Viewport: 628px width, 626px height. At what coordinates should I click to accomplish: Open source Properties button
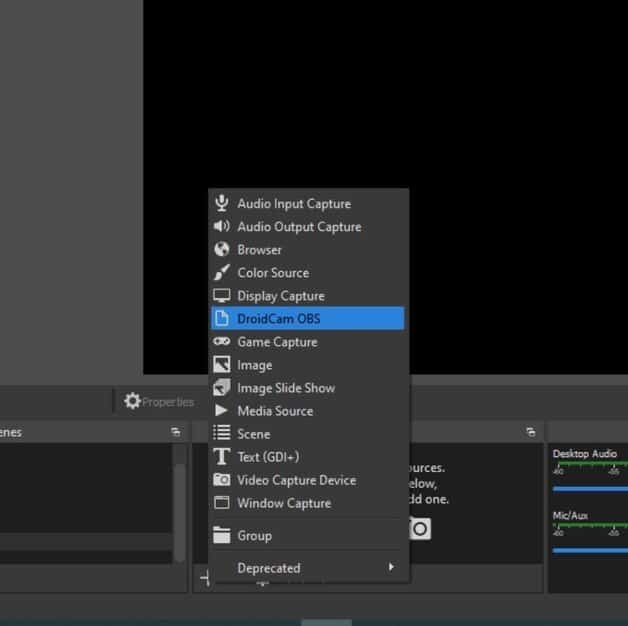pyautogui.click(x=159, y=401)
